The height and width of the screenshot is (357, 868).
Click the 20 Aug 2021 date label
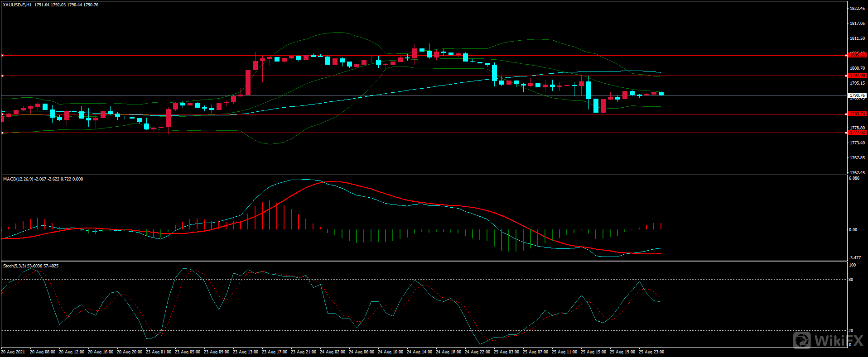[13, 352]
